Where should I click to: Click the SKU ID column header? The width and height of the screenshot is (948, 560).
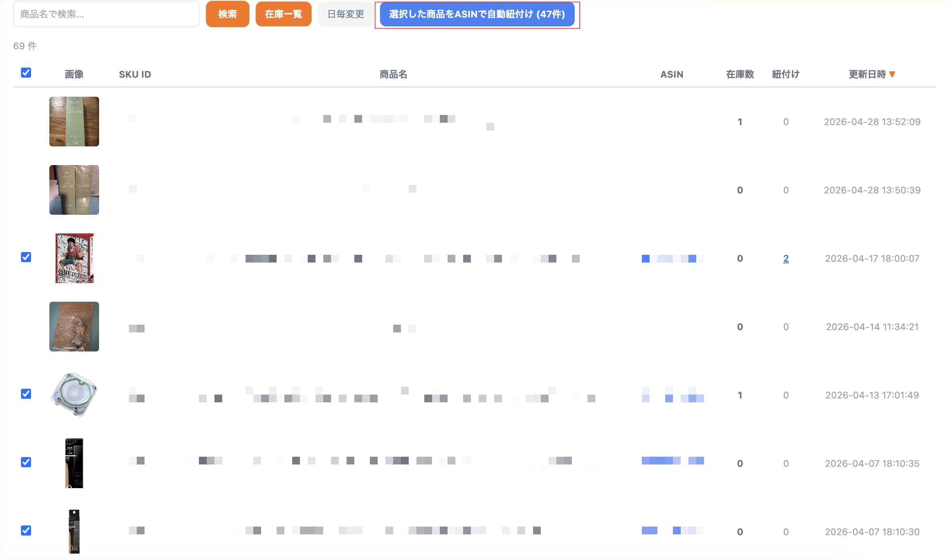pyautogui.click(x=135, y=74)
